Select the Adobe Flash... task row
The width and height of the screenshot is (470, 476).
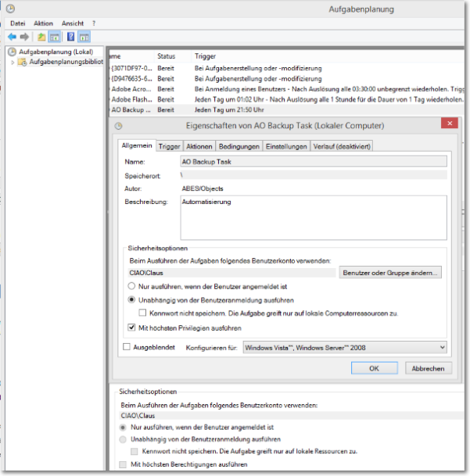point(286,99)
